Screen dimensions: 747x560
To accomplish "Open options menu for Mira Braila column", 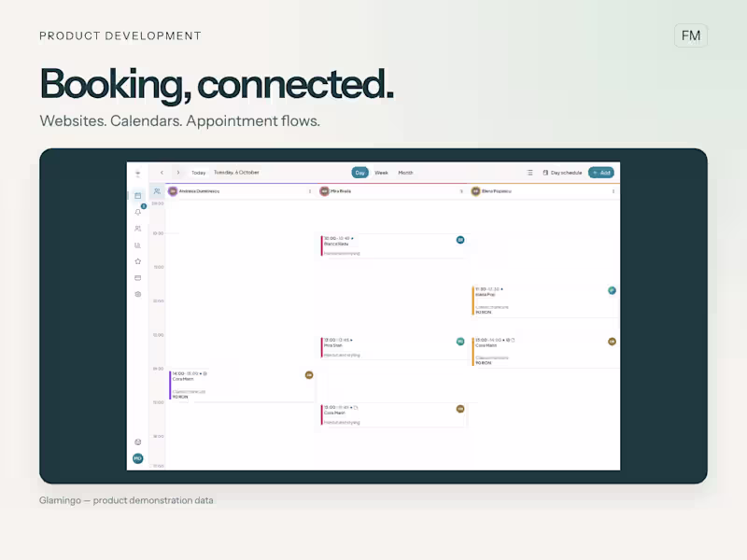I will pos(461,191).
